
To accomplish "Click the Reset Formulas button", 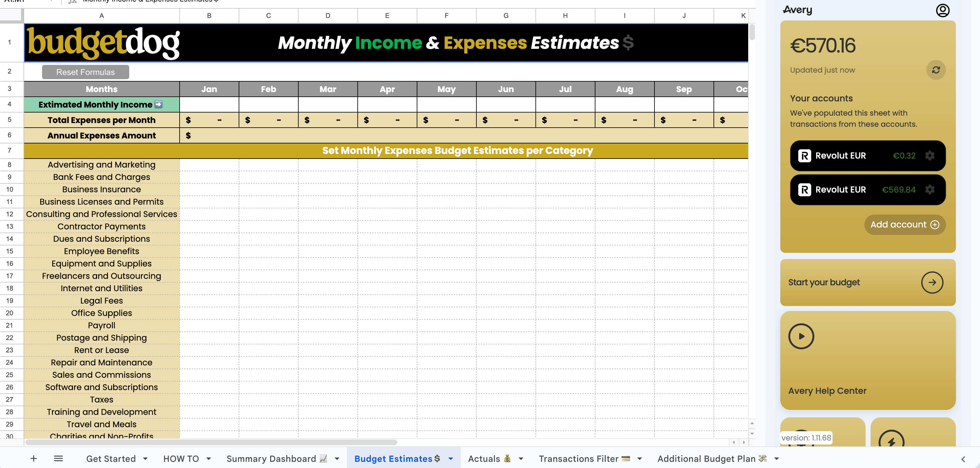I will point(85,72).
